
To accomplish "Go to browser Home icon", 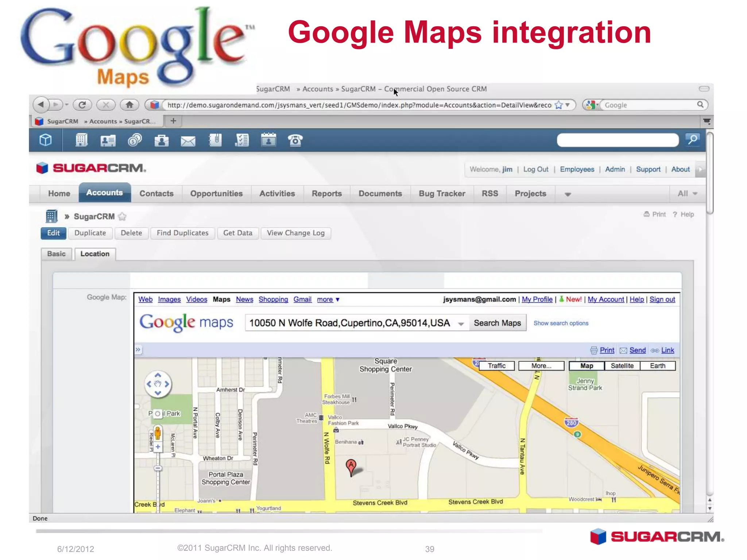I will tap(129, 105).
